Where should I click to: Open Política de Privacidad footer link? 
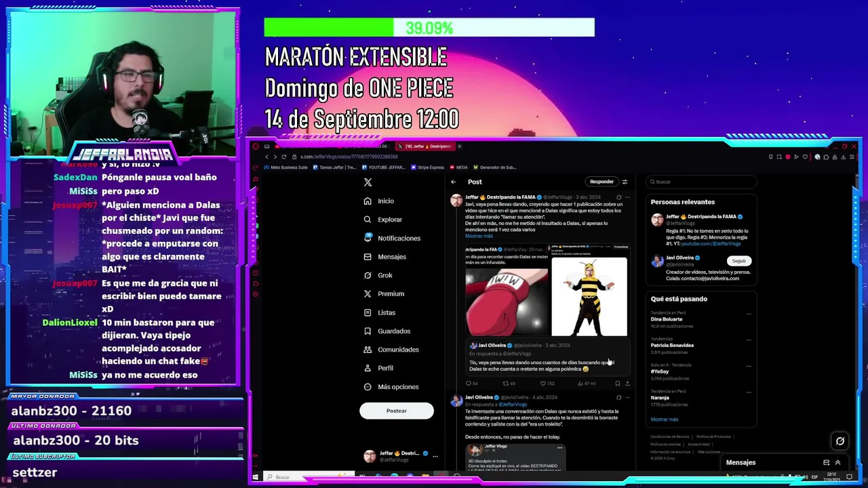713,437
